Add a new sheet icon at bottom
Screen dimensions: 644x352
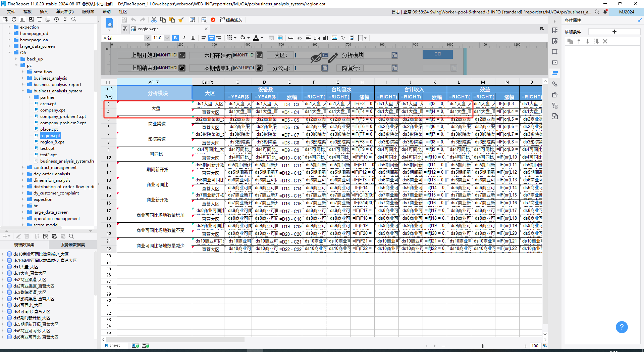tap(136, 346)
